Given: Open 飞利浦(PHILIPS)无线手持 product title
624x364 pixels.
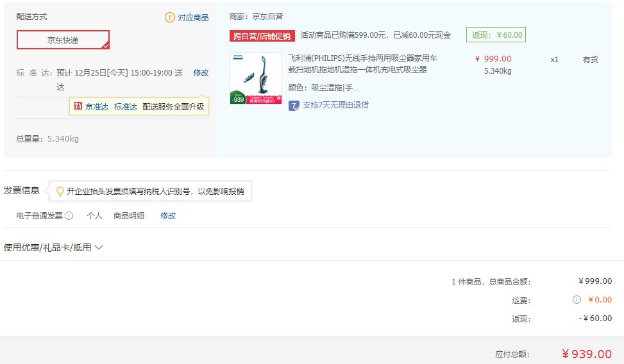Looking at the screenshot, I should [362, 63].
